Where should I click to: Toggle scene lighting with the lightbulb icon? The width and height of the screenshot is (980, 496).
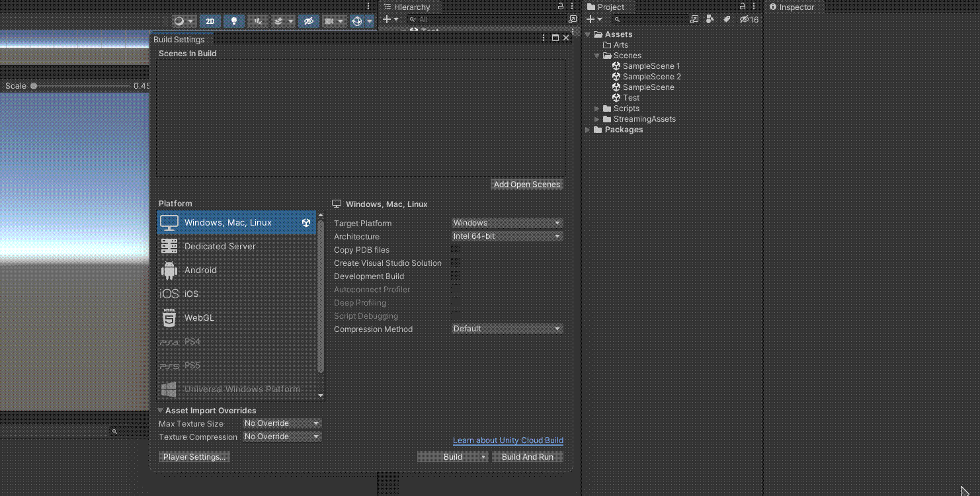tap(234, 21)
